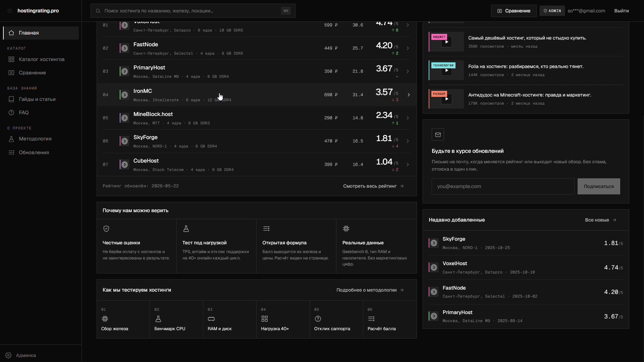Play the Folia на хостинге video thumbnail

[x=446, y=70]
